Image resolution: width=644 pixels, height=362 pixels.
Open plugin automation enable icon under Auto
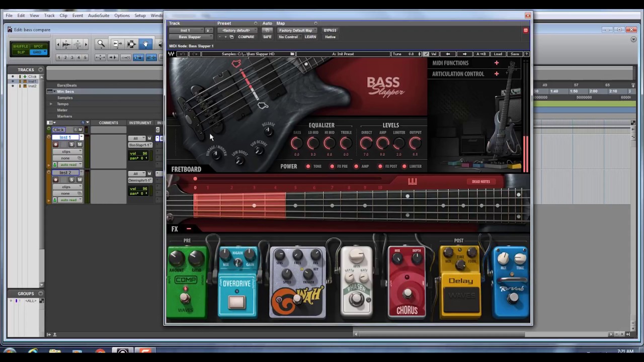pos(267,30)
